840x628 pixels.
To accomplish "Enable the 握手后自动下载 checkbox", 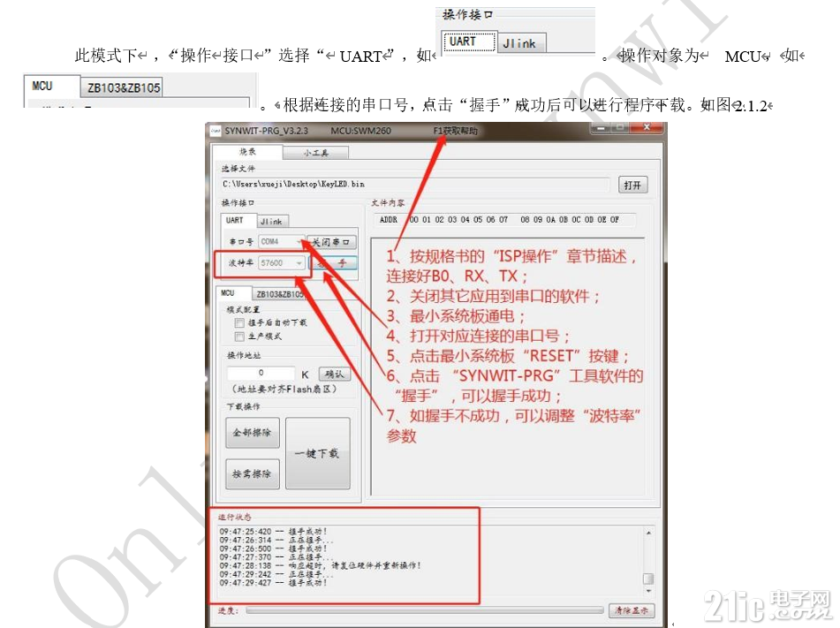I will click(x=239, y=322).
